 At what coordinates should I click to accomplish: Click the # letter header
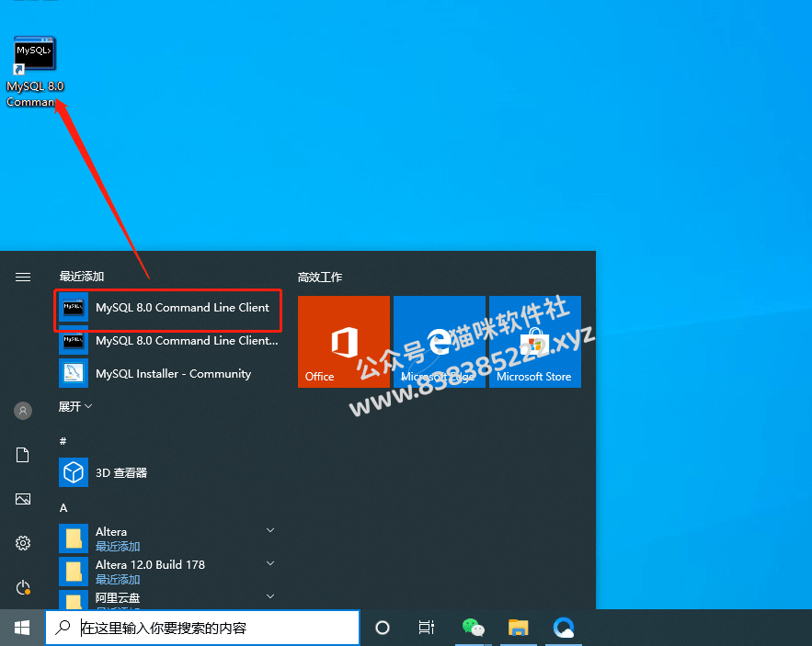point(63,441)
